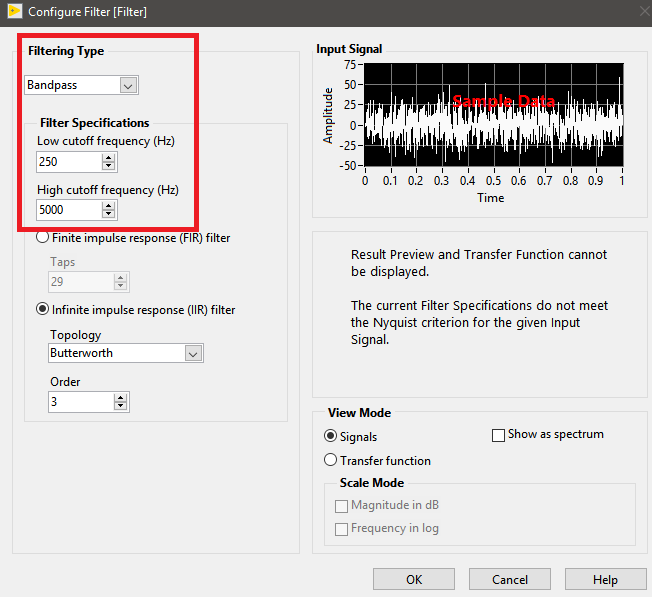This screenshot has height=597, width=652.
Task: Click the Order number input field
Action: click(80, 401)
